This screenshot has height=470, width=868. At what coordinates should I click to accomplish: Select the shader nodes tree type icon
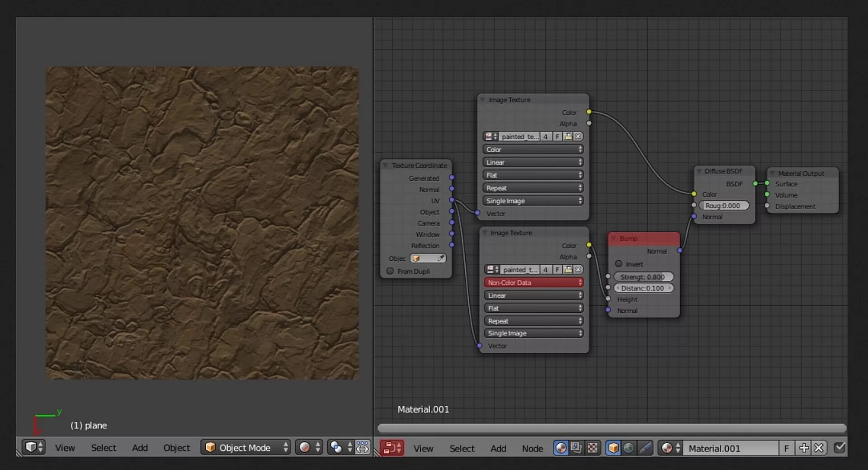(561, 448)
